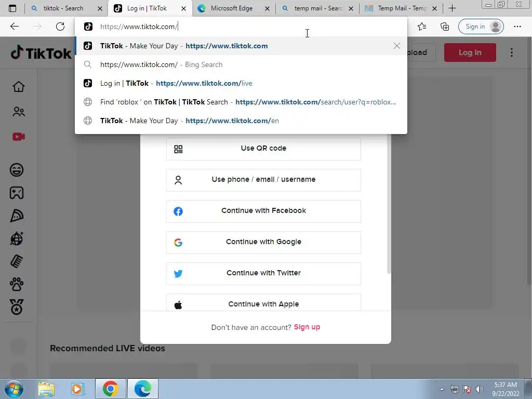Click the red Log in button
Viewport: 532px width, 399px height.
pos(470,52)
